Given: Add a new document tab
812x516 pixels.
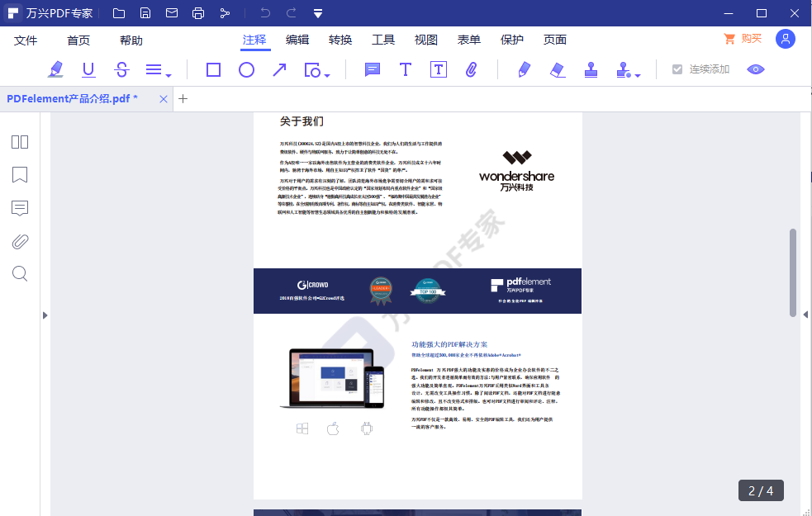Looking at the screenshot, I should (x=183, y=99).
